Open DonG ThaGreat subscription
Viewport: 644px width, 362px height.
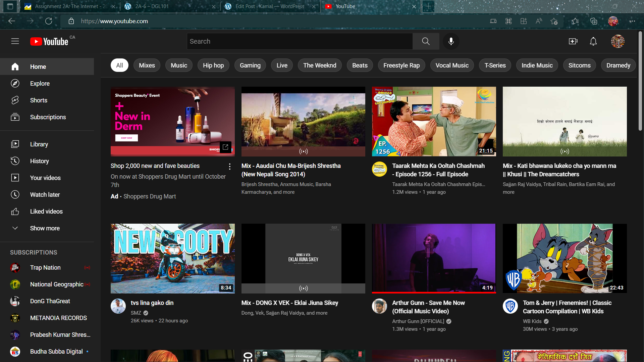(x=47, y=301)
